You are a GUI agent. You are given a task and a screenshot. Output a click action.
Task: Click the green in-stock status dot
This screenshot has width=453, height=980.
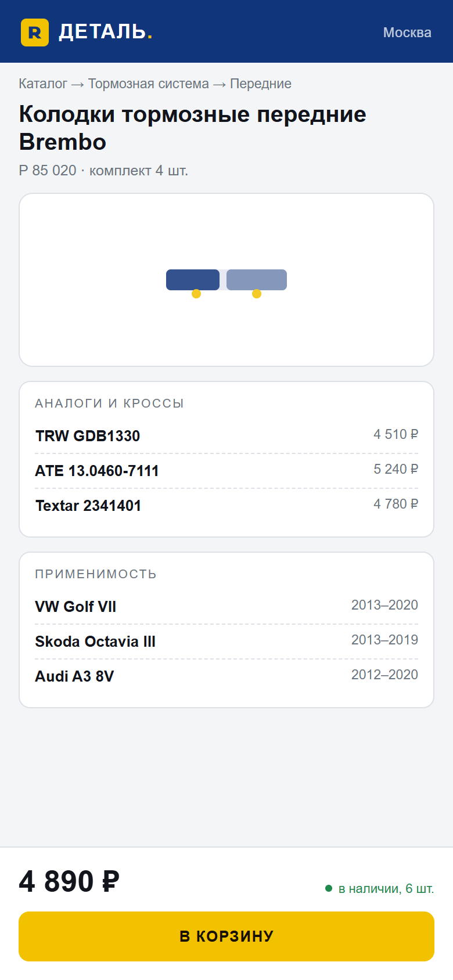[329, 888]
